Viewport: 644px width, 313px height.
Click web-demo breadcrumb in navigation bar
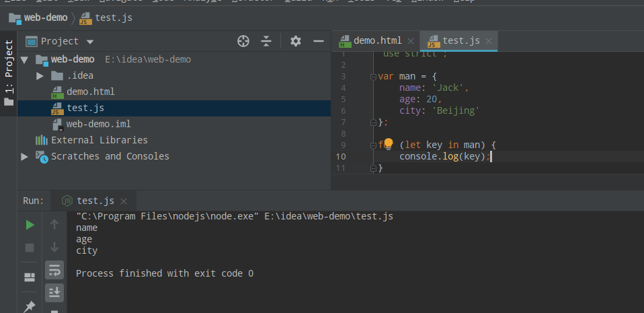click(x=46, y=18)
